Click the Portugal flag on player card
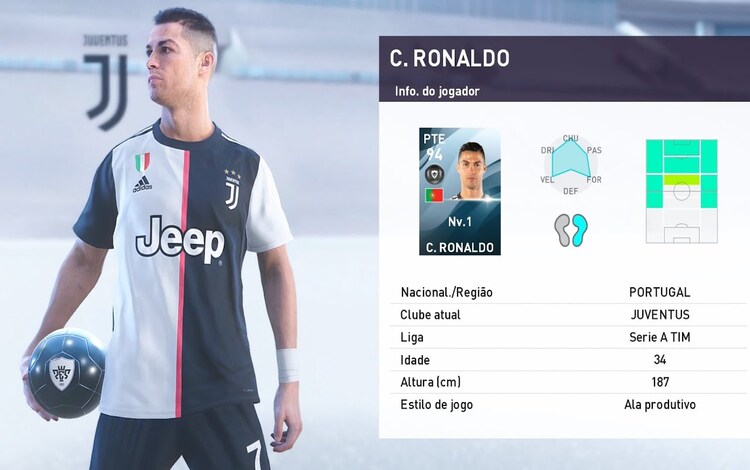The image size is (750, 470). (x=434, y=195)
